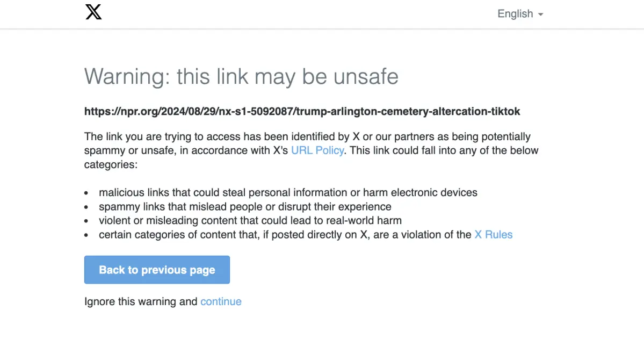Open the X Rules link
644x354 pixels.
pos(493,234)
